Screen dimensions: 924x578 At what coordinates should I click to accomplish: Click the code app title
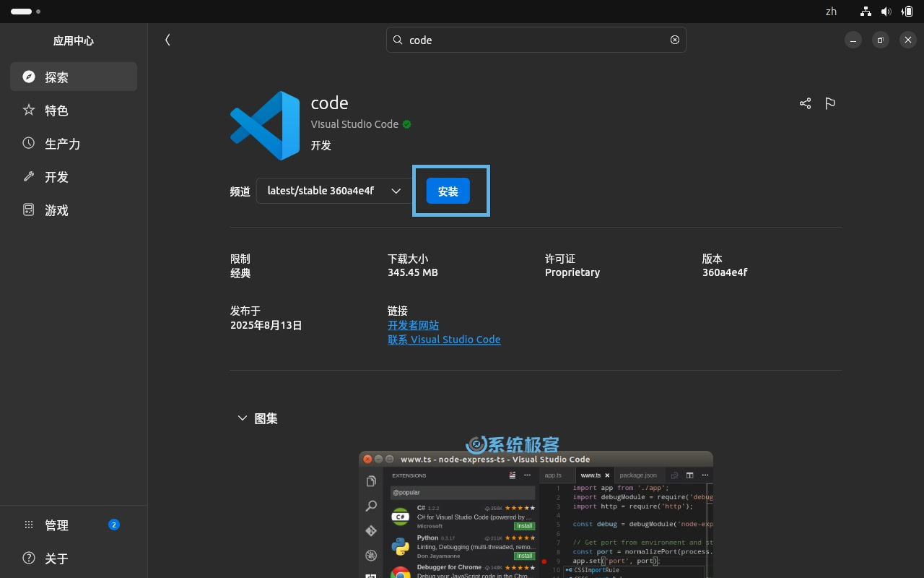[330, 103]
